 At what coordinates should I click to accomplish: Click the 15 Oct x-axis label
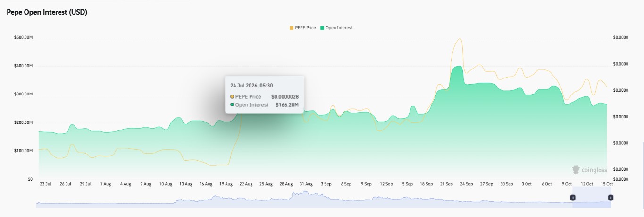[606, 183]
